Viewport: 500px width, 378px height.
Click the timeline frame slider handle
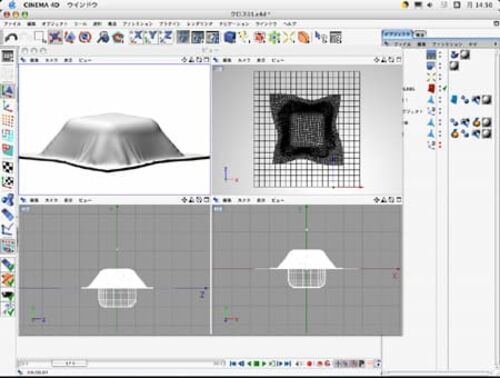69,363
